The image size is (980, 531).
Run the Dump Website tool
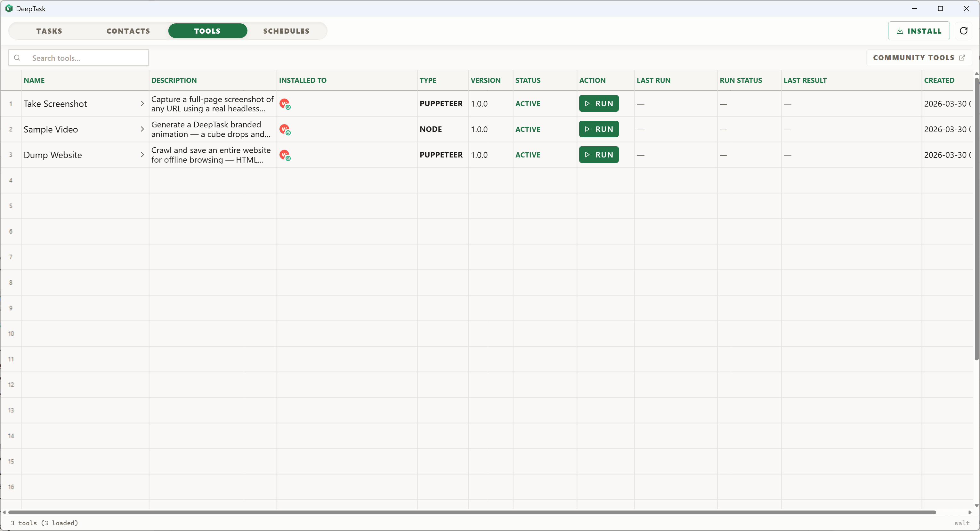(598, 155)
